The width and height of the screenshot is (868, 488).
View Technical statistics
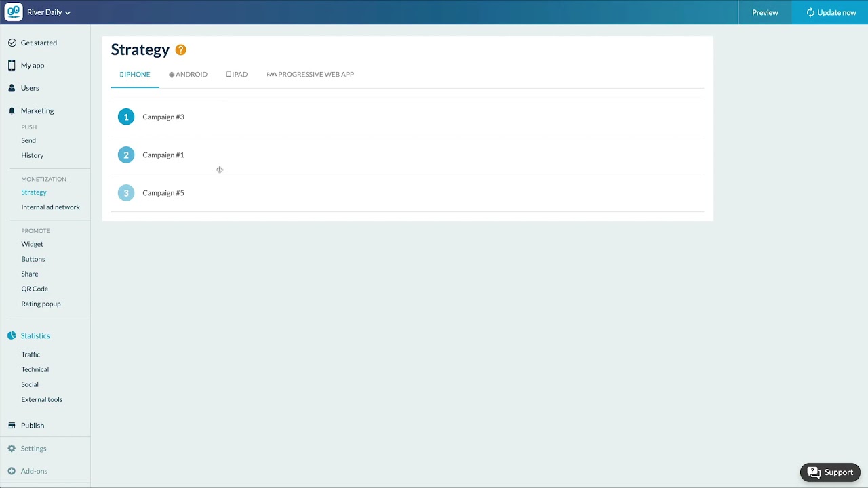(35, 369)
